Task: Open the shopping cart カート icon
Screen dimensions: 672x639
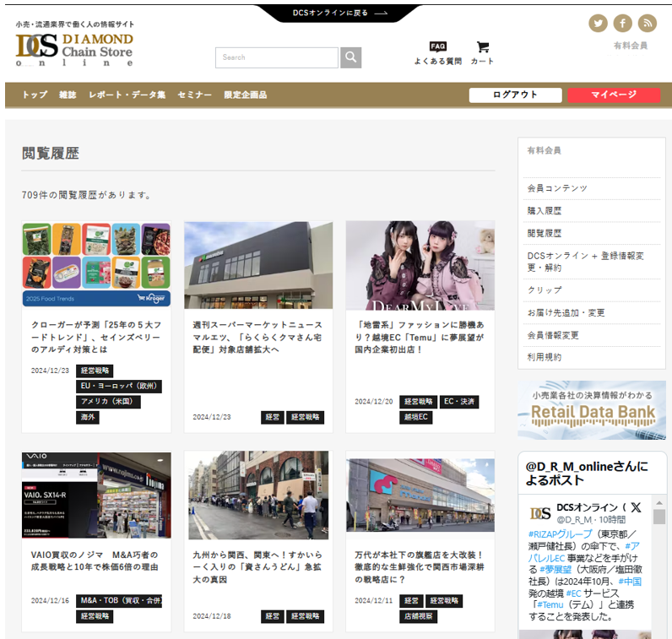Action: pos(482,52)
